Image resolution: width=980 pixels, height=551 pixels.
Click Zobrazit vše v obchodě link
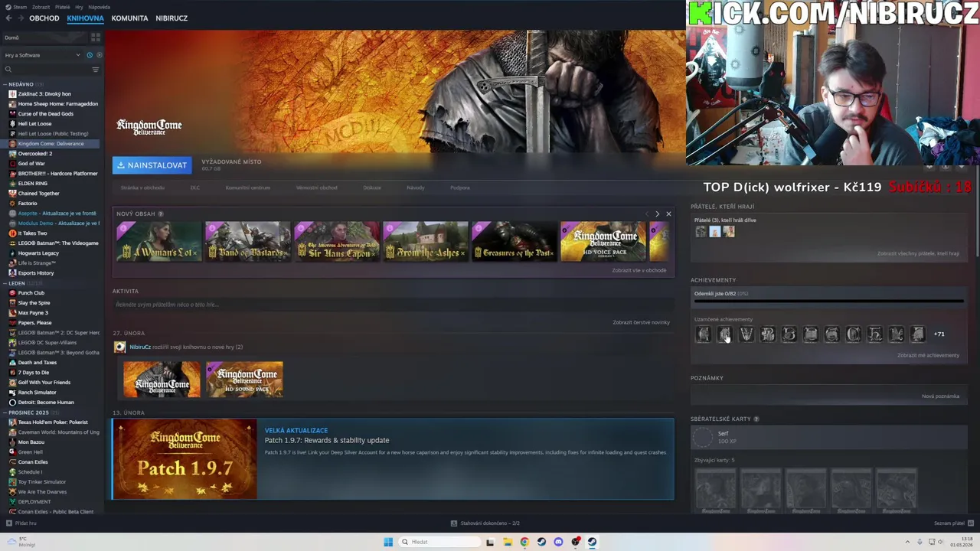[x=639, y=270]
